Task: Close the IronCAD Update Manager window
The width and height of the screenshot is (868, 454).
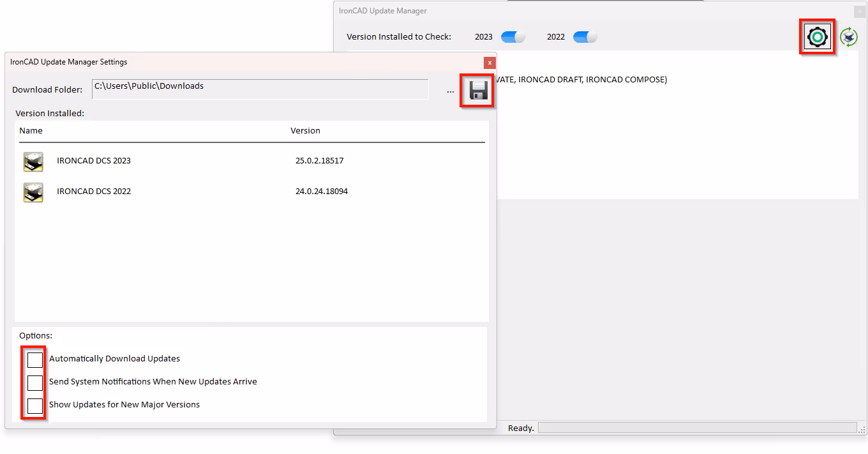Action: tap(859, 11)
